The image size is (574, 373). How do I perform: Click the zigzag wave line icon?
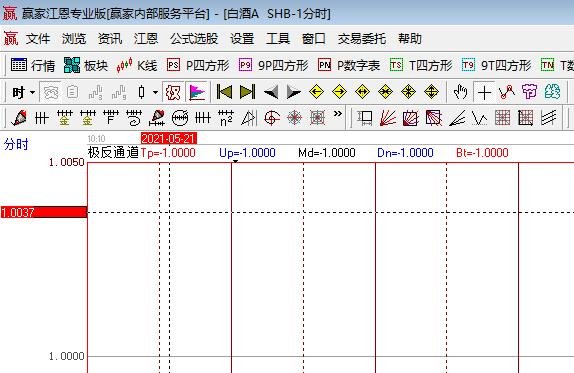tap(480, 118)
